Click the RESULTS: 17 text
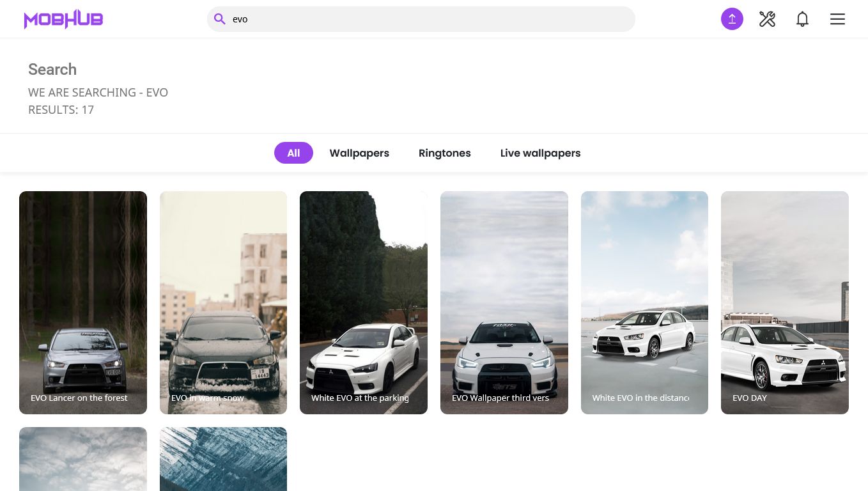 point(61,109)
